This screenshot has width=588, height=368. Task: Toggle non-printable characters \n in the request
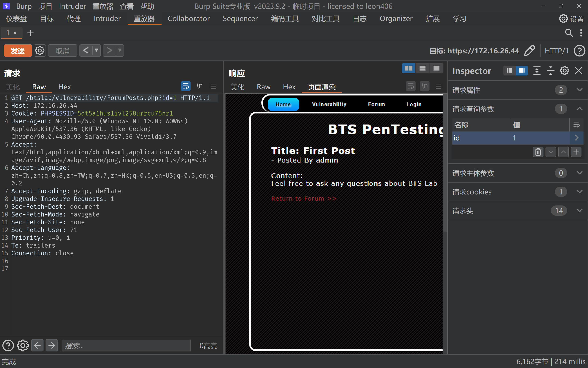point(200,86)
